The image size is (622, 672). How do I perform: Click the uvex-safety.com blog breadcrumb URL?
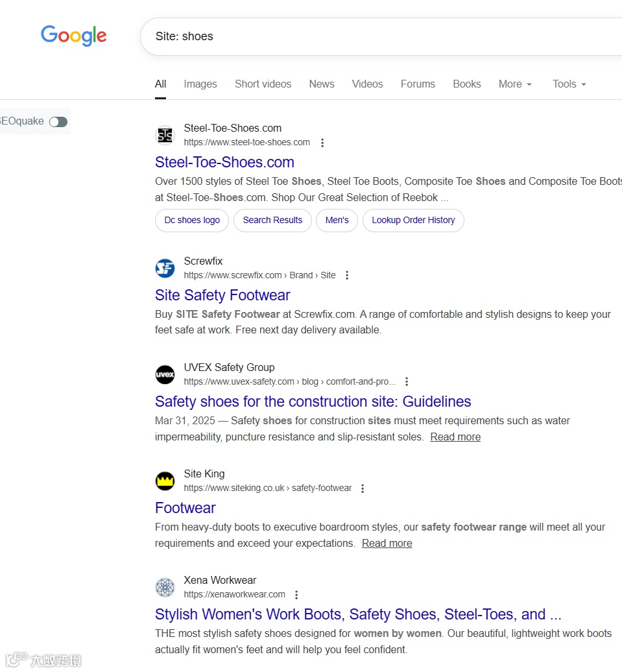click(x=290, y=381)
